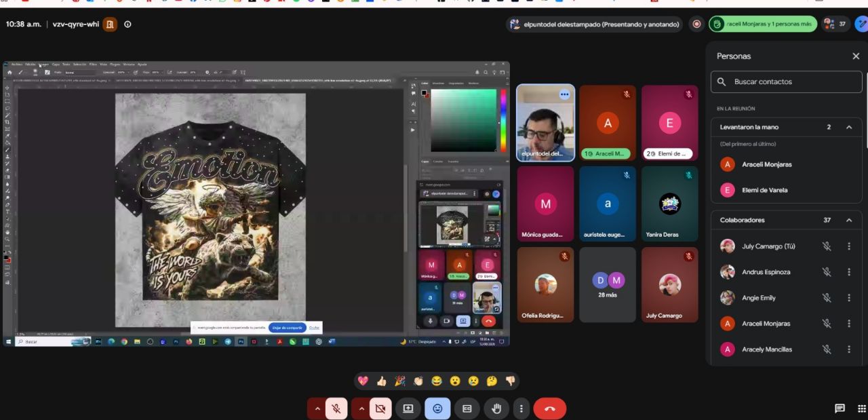Click the present screen button
Image resolution: width=868 pixels, height=420 pixels.
pyautogui.click(x=408, y=408)
